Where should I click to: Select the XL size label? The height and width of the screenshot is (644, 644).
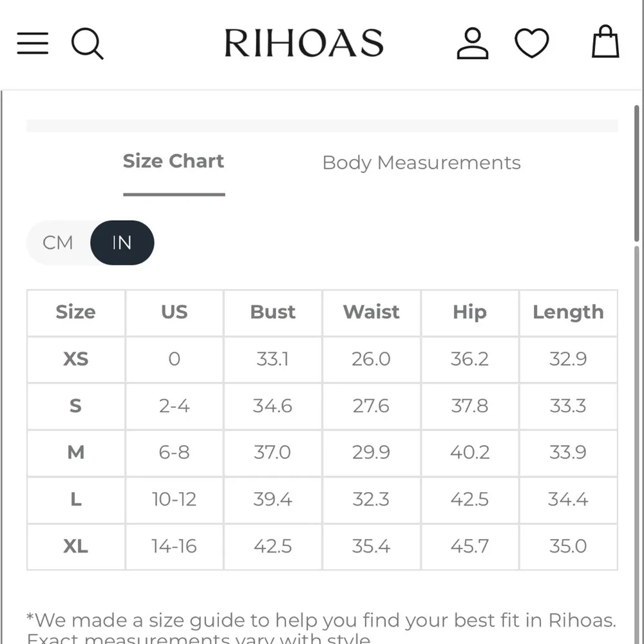(75, 546)
